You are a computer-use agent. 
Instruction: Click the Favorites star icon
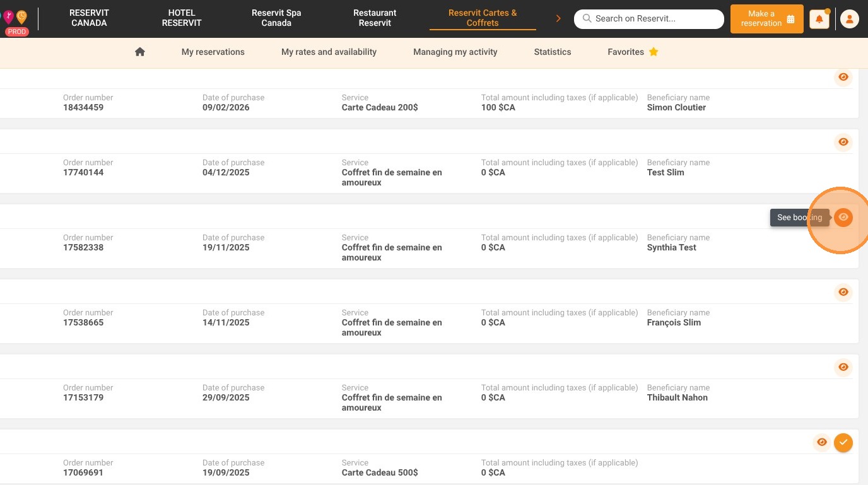click(654, 52)
